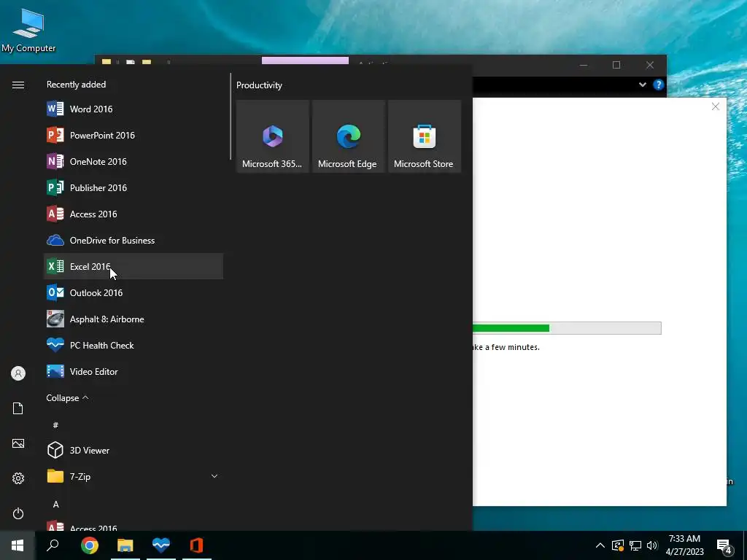
Task: Open PC Health Check from Start list
Action: [133, 345]
